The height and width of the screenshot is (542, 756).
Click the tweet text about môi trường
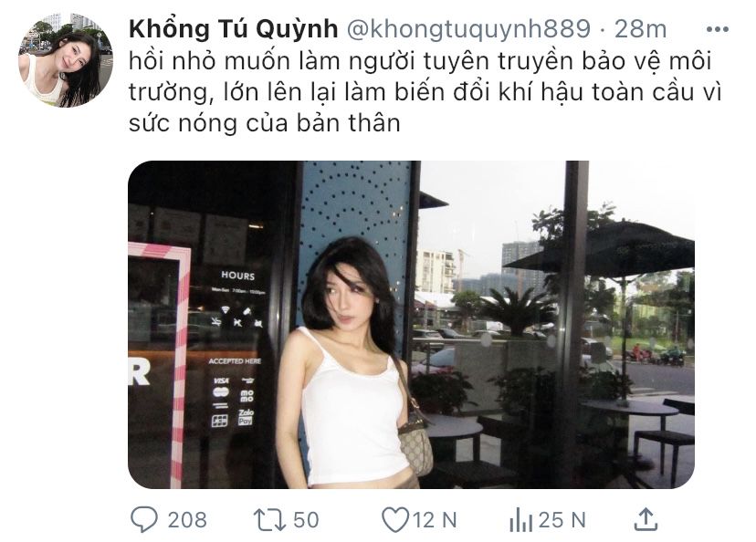(425, 92)
